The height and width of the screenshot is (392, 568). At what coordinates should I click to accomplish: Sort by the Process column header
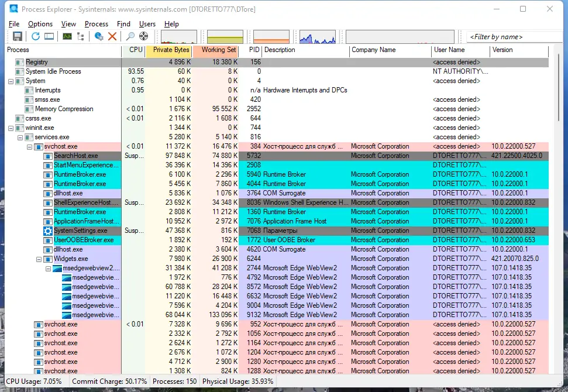(x=63, y=50)
